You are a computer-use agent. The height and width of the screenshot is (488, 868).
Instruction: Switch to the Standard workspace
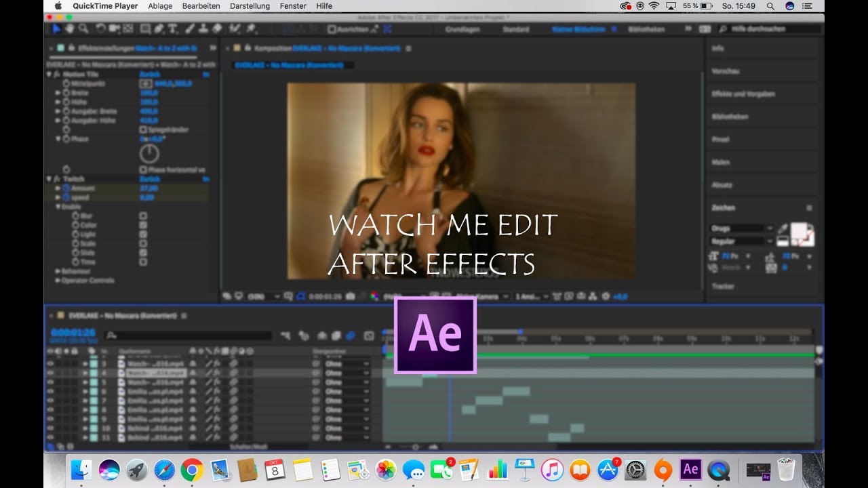click(x=515, y=29)
